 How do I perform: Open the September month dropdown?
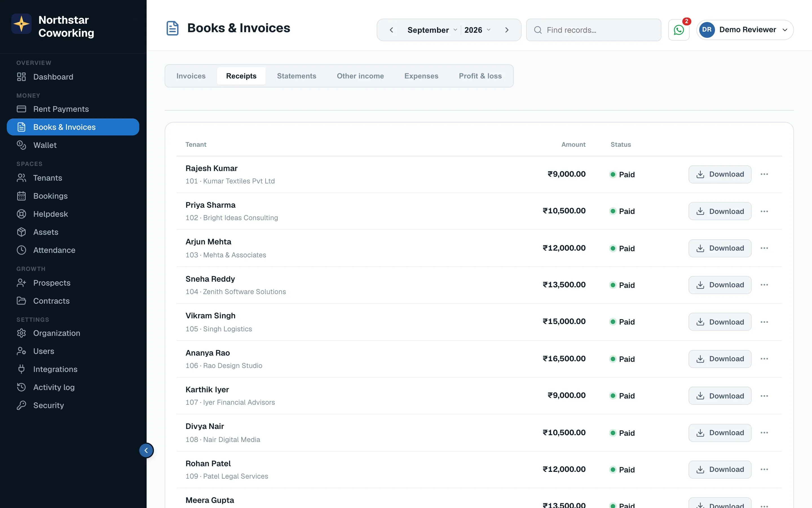coord(432,30)
